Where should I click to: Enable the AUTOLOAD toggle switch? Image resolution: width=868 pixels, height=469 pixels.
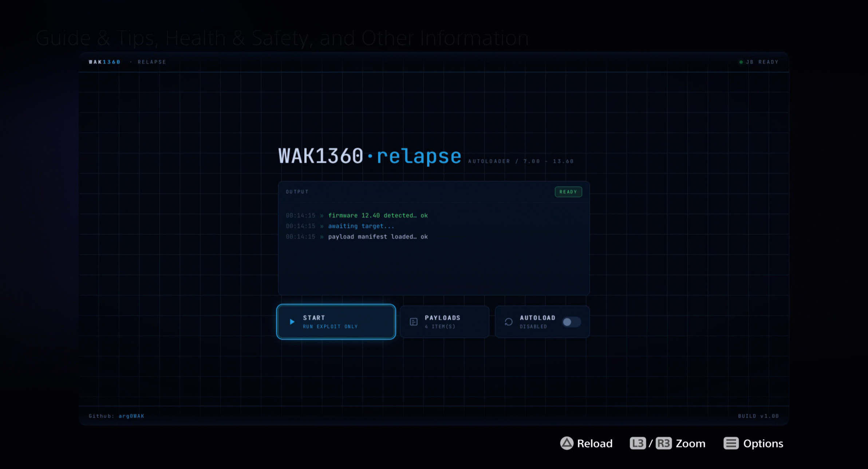[571, 322]
